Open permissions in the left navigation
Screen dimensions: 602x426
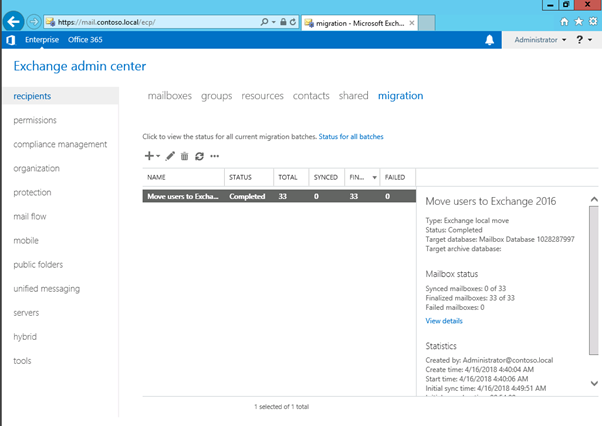click(35, 120)
